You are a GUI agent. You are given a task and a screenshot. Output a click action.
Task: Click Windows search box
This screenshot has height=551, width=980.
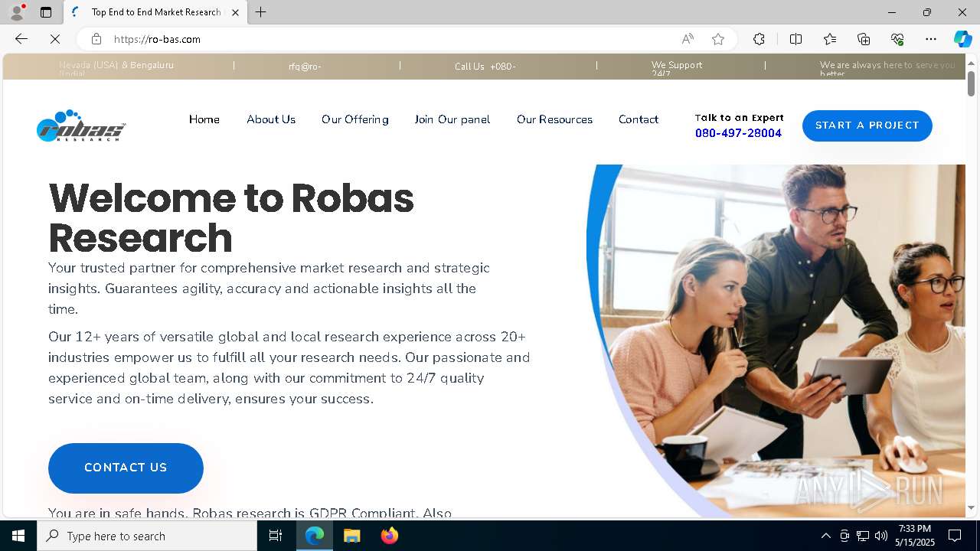(147, 536)
